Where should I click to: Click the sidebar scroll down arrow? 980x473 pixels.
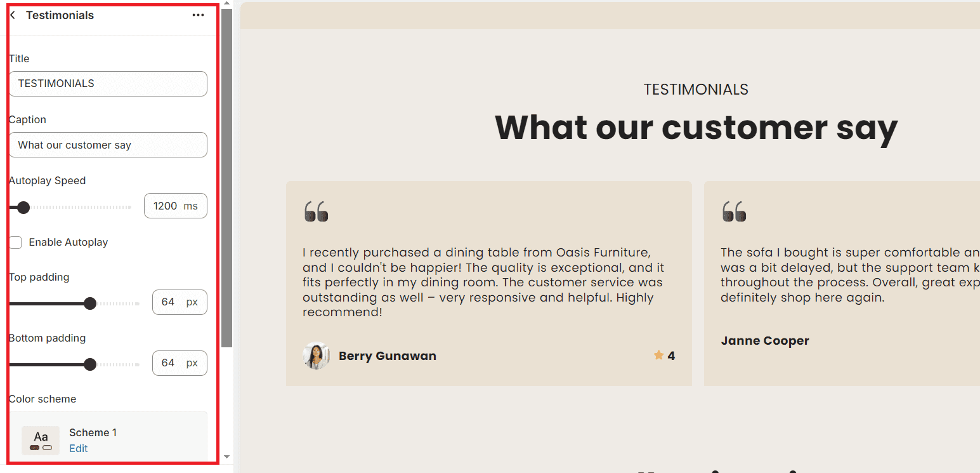pos(227,456)
